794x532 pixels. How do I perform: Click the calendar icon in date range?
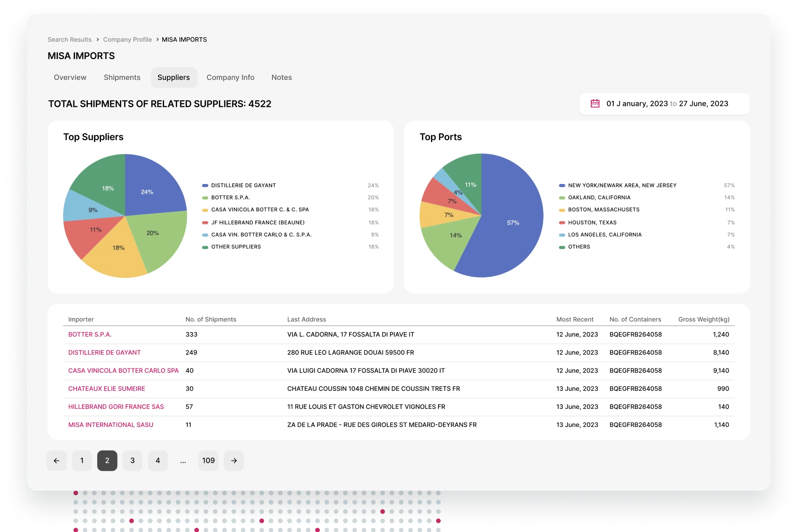[x=595, y=104]
